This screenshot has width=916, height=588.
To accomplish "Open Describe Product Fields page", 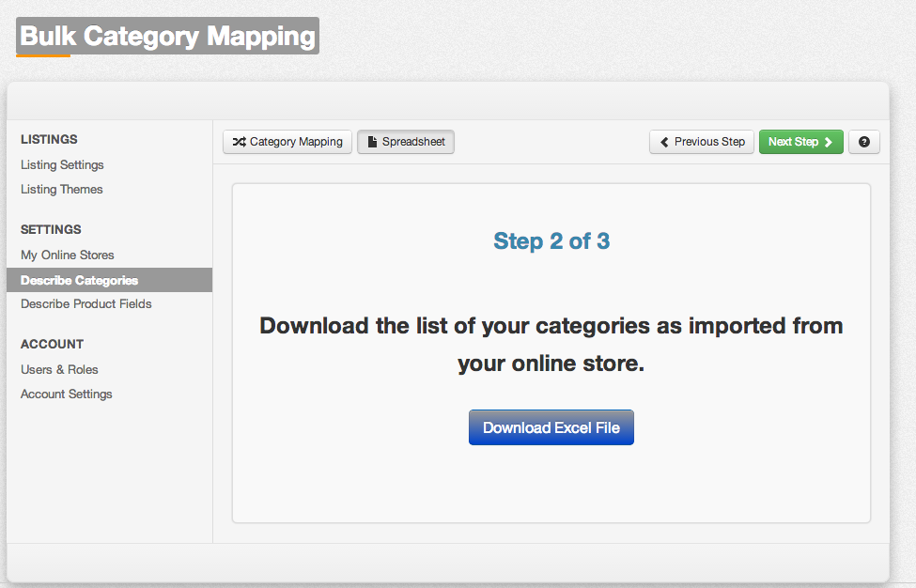I will click(85, 304).
